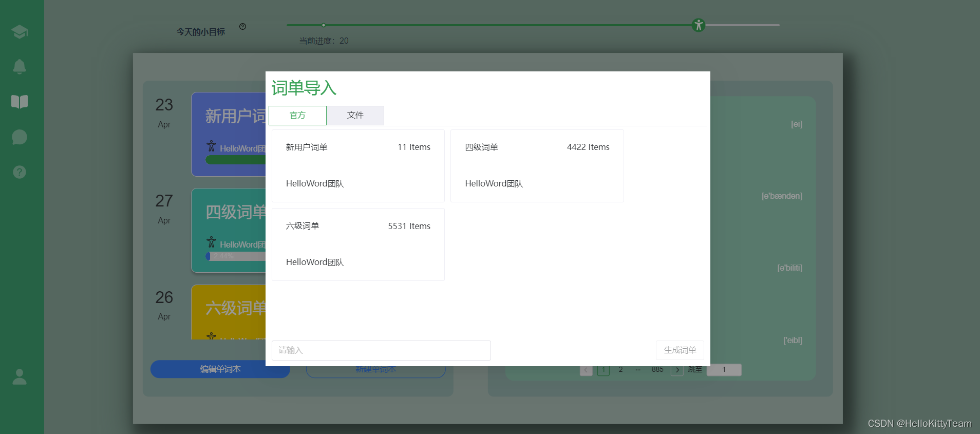Select the 六级词单 card with 5531 Items
Viewport: 980px width, 434px height.
[358, 244]
